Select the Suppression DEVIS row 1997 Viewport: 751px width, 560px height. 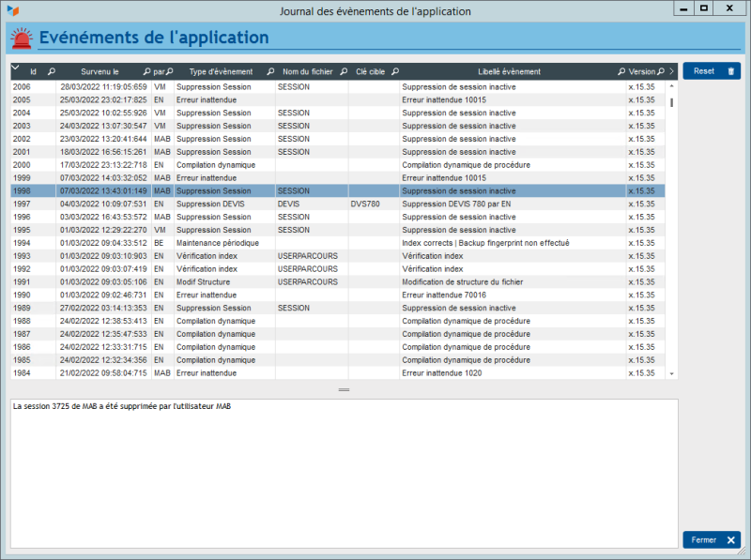282,204
